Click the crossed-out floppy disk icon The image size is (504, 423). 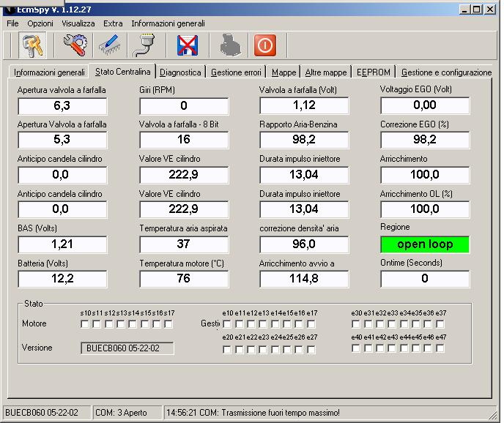pyautogui.click(x=188, y=45)
